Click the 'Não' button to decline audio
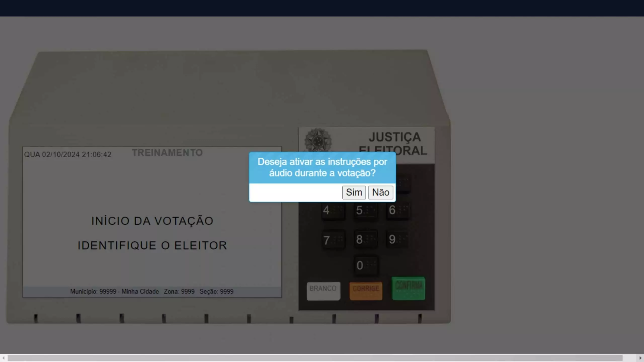The width and height of the screenshot is (644, 362). [x=380, y=192]
